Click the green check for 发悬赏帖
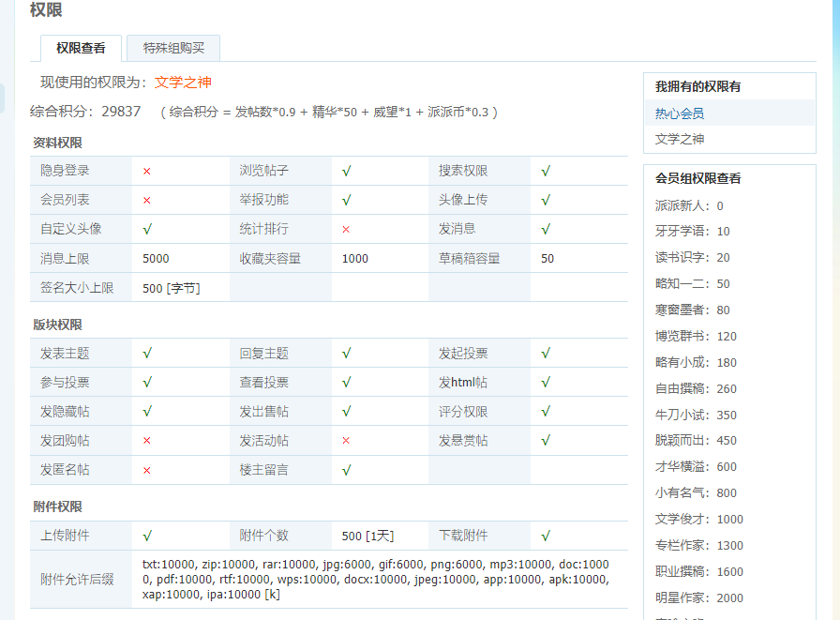The width and height of the screenshot is (840, 620). 546,441
